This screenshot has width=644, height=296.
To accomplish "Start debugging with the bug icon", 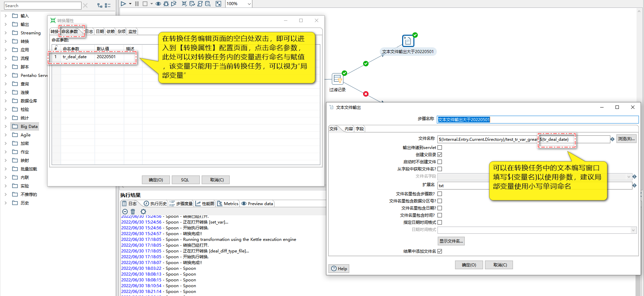I will 166,4.
